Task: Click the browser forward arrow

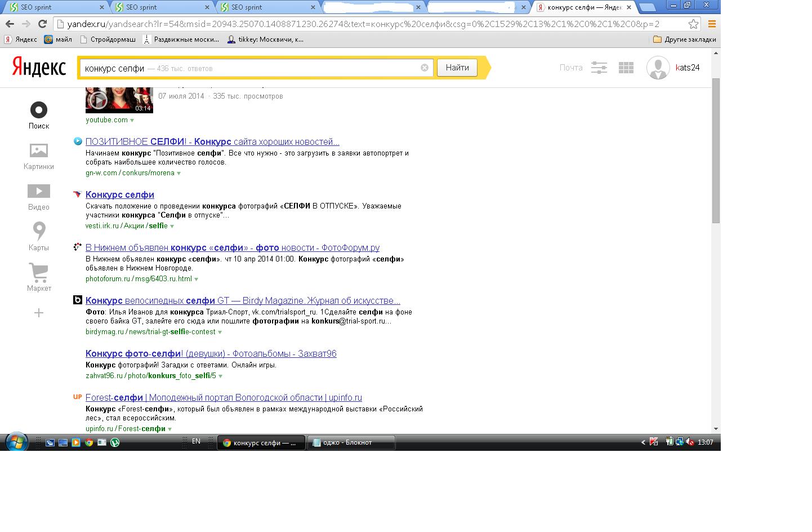Action: [x=26, y=24]
